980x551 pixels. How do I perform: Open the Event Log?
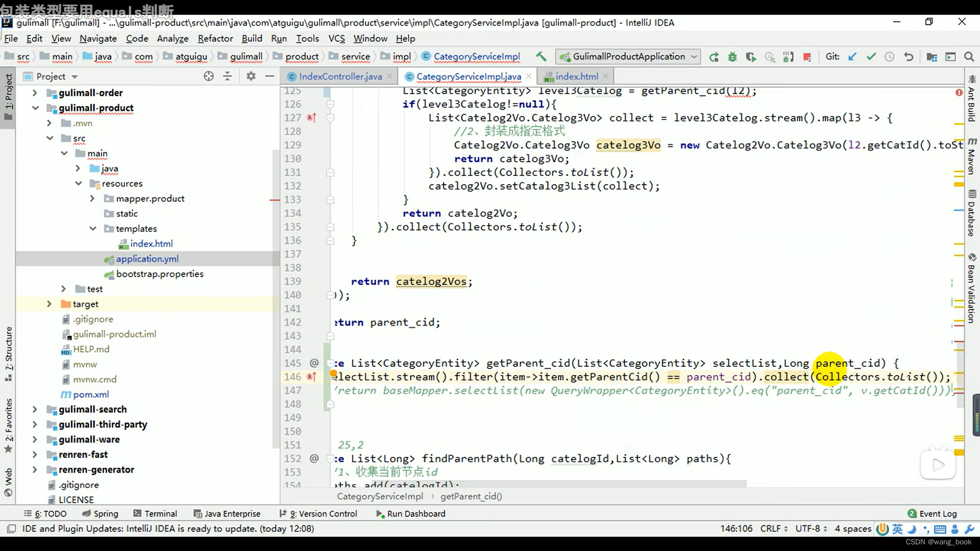coord(932,514)
